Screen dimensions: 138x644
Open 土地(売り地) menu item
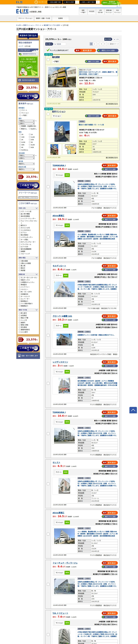[100, 11]
